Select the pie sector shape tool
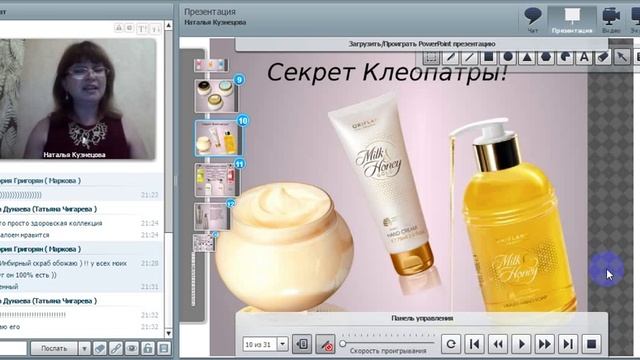 pos(565,57)
